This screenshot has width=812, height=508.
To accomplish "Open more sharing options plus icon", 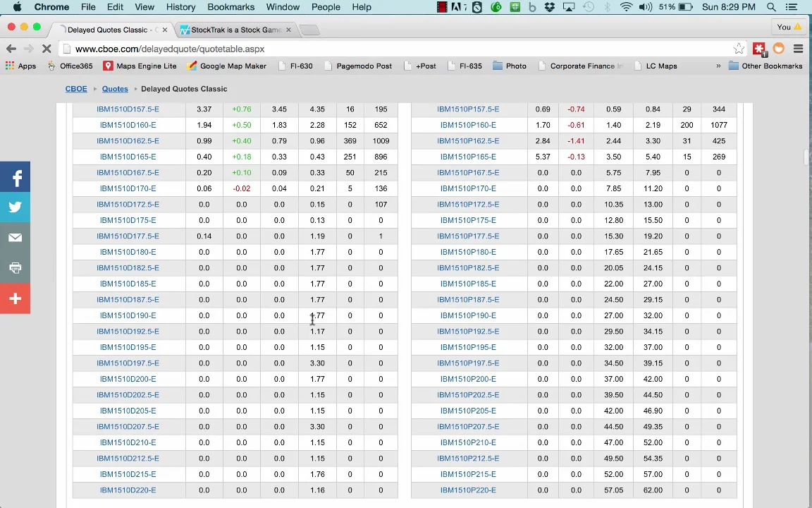I will tap(15, 298).
